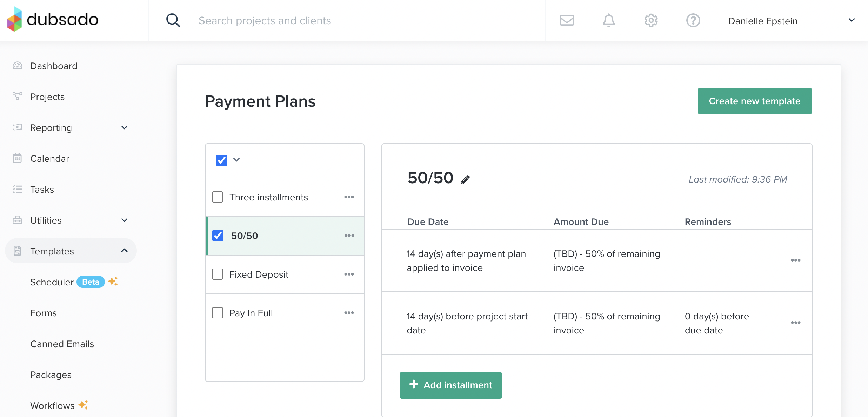
Task: Click the search magnifier icon
Action: [x=173, y=21]
